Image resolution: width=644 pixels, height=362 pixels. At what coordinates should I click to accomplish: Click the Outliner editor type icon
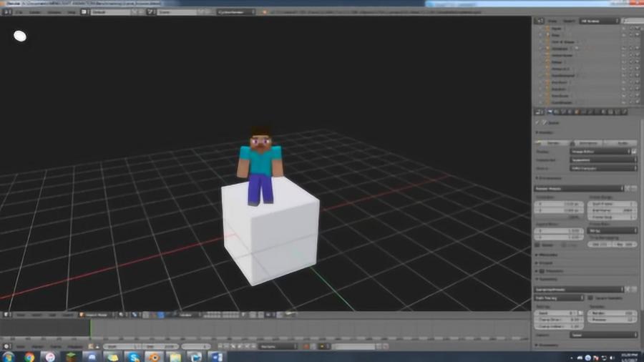540,21
